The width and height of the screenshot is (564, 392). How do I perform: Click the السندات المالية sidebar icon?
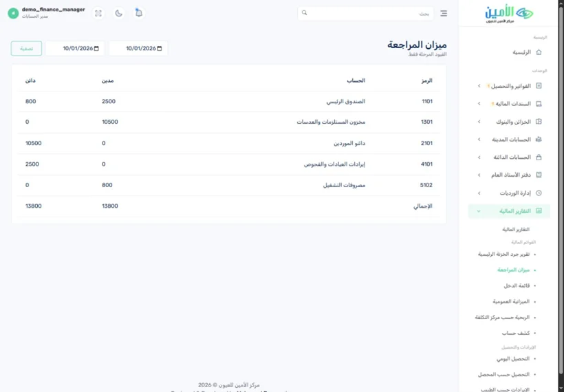click(539, 104)
